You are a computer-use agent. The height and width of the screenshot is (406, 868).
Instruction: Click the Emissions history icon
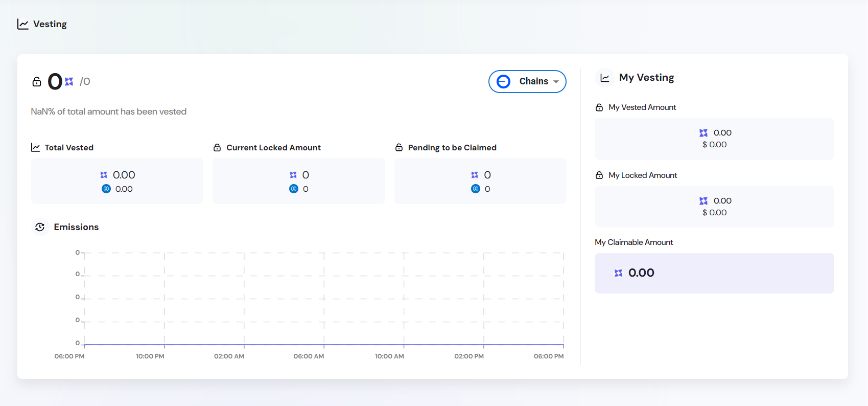(x=40, y=227)
